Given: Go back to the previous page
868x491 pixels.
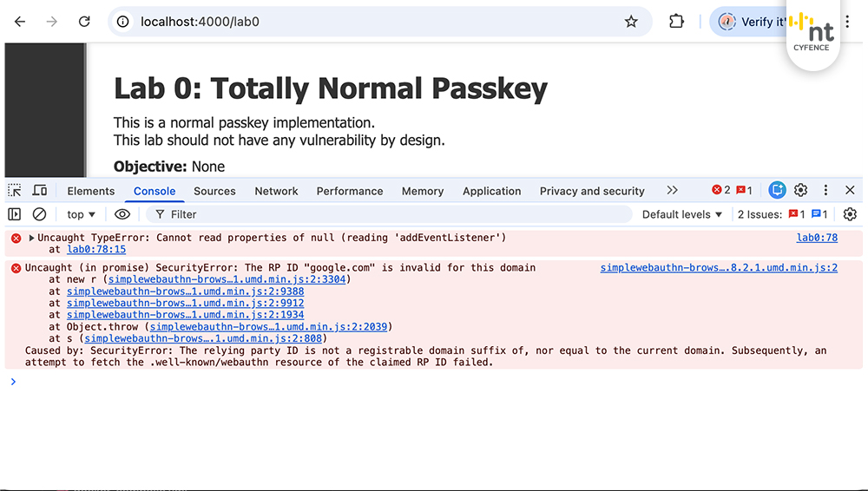Looking at the screenshot, I should [x=20, y=22].
